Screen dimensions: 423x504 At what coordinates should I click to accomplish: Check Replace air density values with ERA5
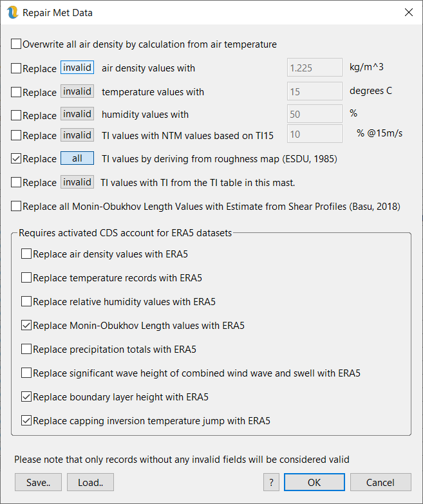[x=26, y=254]
